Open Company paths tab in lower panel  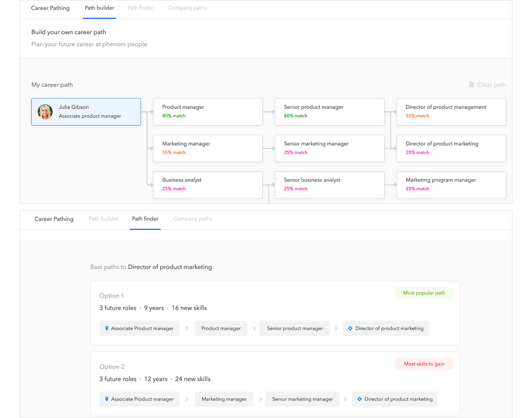pyautogui.click(x=193, y=219)
